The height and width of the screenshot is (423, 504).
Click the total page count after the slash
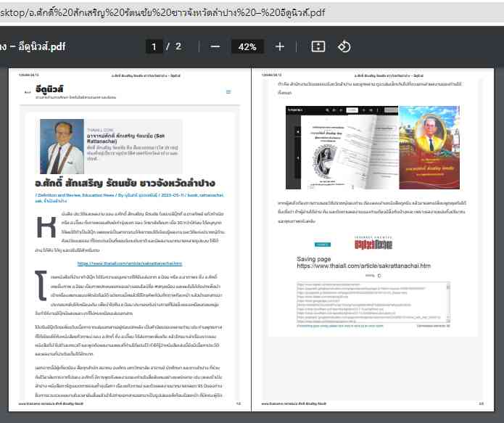tap(178, 46)
